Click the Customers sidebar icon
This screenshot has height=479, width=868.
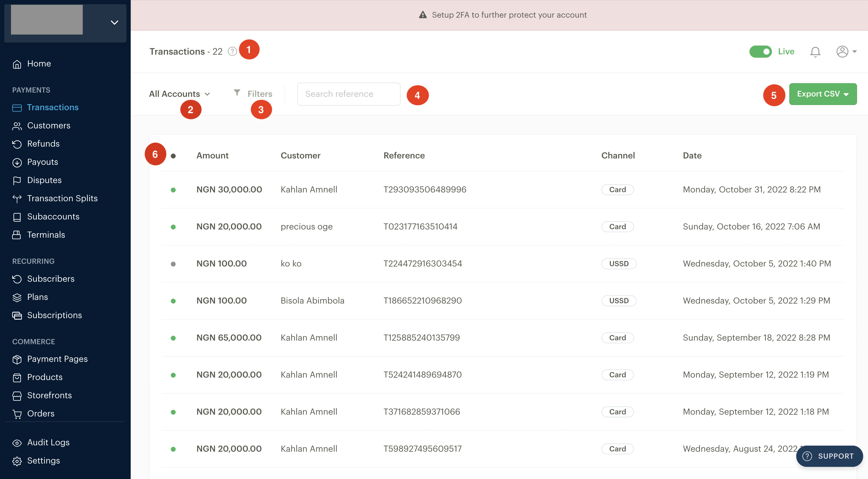(17, 125)
